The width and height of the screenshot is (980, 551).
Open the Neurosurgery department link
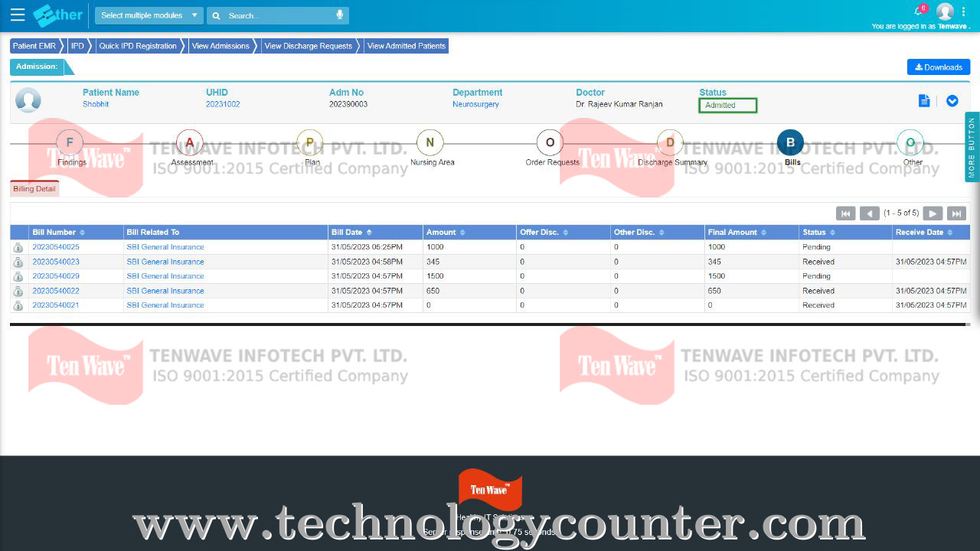[x=475, y=104]
